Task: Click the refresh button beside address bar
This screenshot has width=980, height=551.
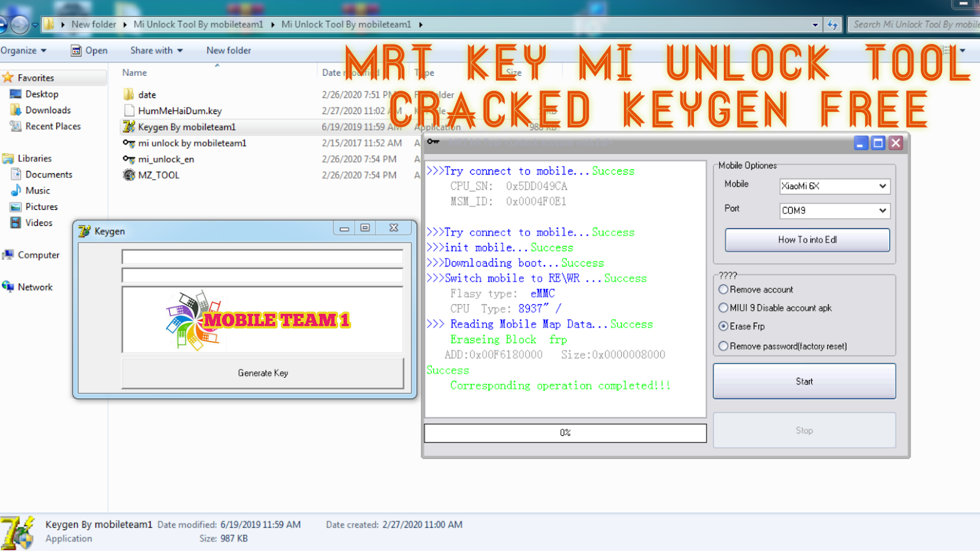Action: (832, 24)
